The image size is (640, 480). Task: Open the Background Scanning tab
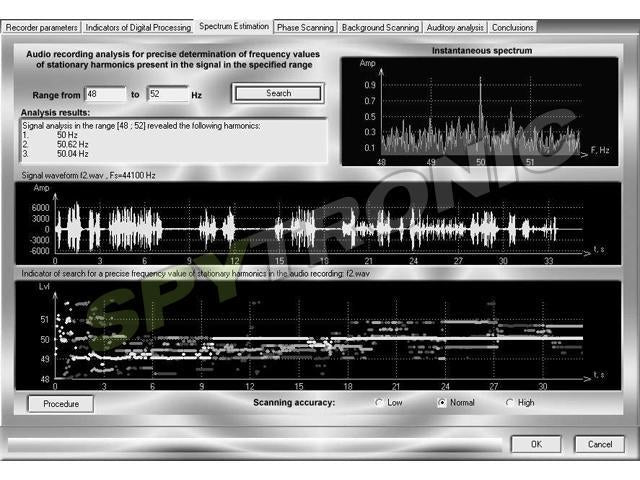(380, 27)
